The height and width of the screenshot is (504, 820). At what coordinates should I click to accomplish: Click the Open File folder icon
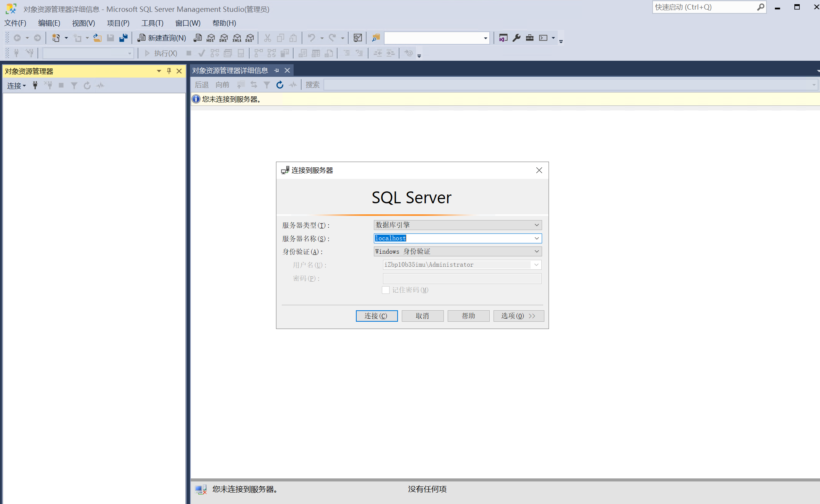pos(97,38)
